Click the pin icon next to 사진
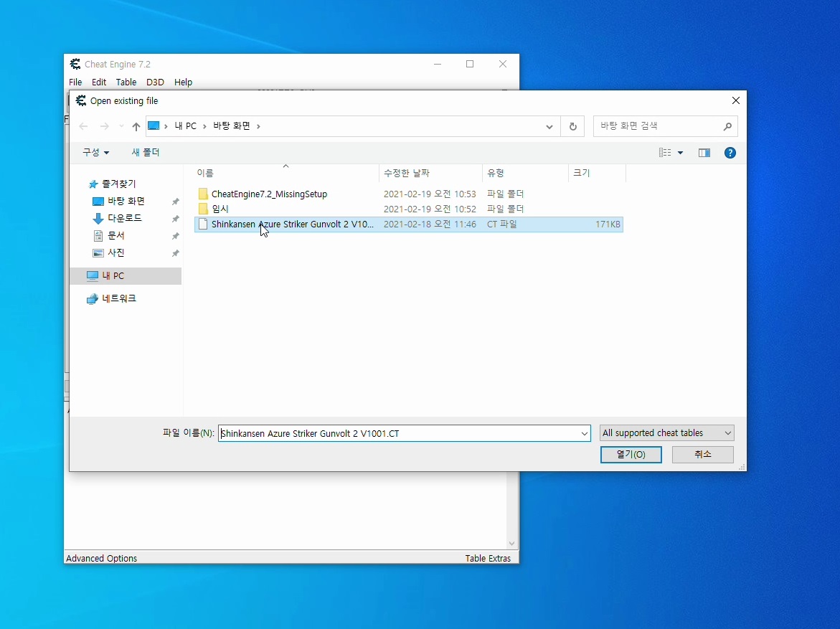Screen dimensions: 840x629 click(175, 253)
